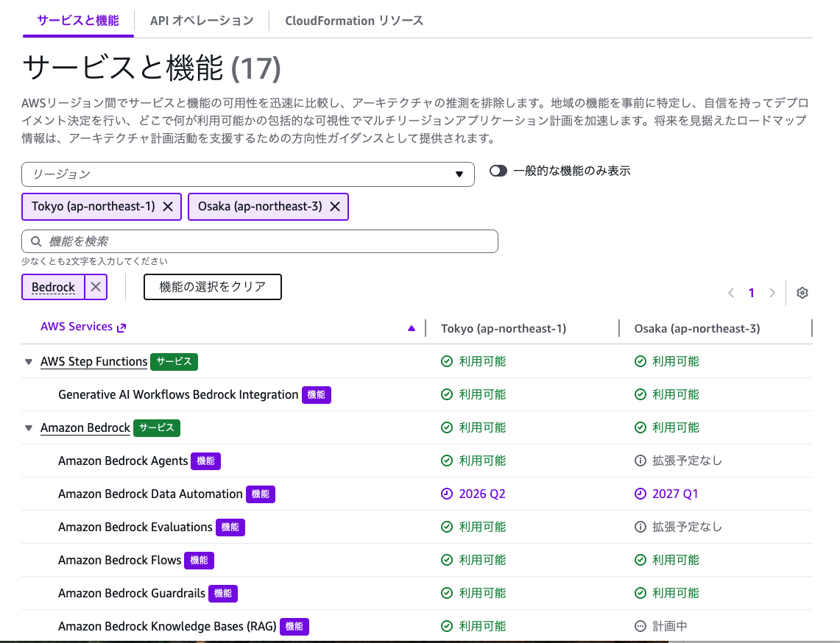Click Osaka 拡張予定なし for Bedrock Agents
Viewport: 840px width, 643px height.
(688, 461)
